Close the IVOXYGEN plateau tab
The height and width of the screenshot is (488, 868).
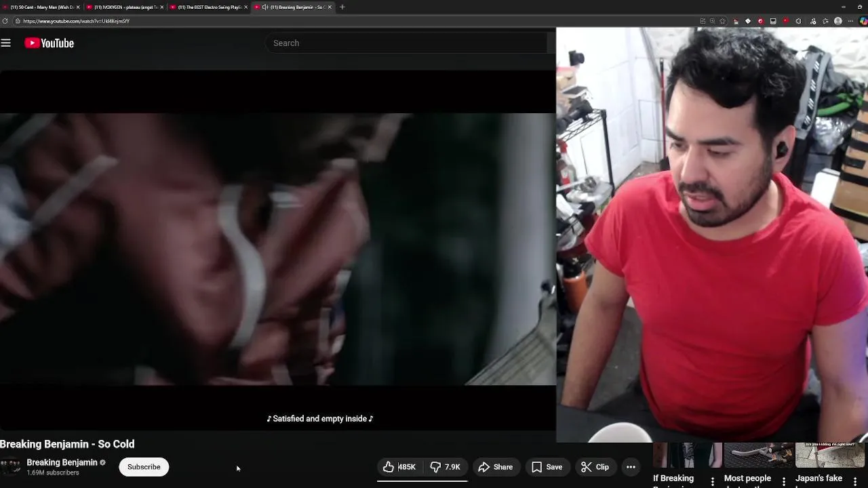coord(161,7)
